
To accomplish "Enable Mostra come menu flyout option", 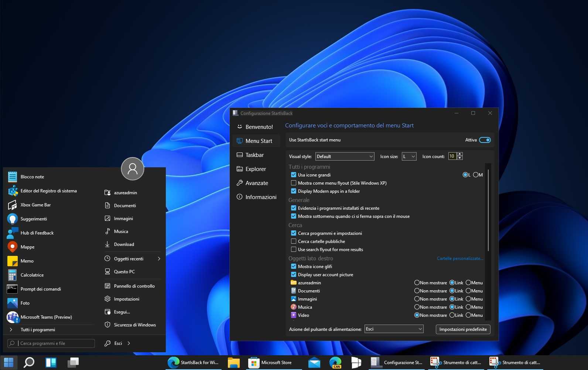I will tap(294, 183).
